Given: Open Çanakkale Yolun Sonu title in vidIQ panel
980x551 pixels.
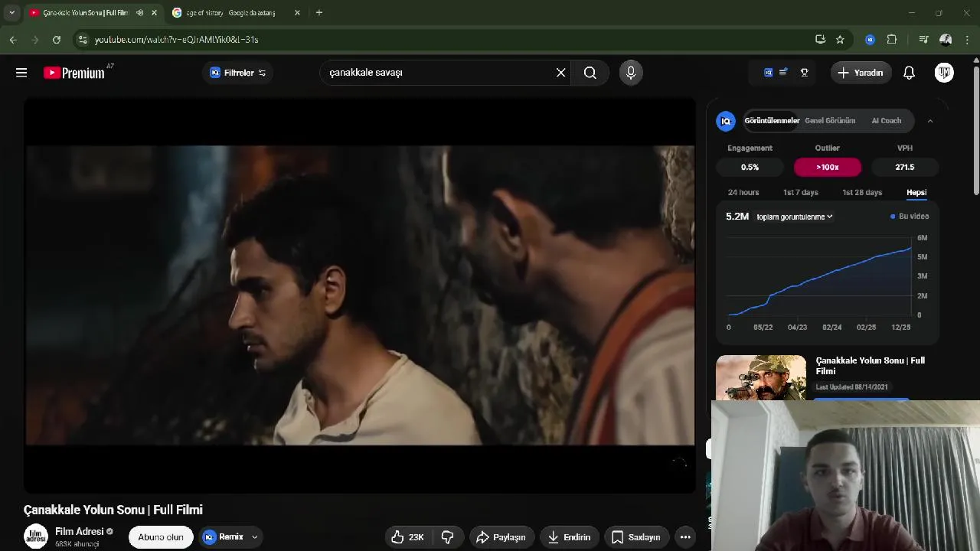Looking at the screenshot, I should pos(871,366).
